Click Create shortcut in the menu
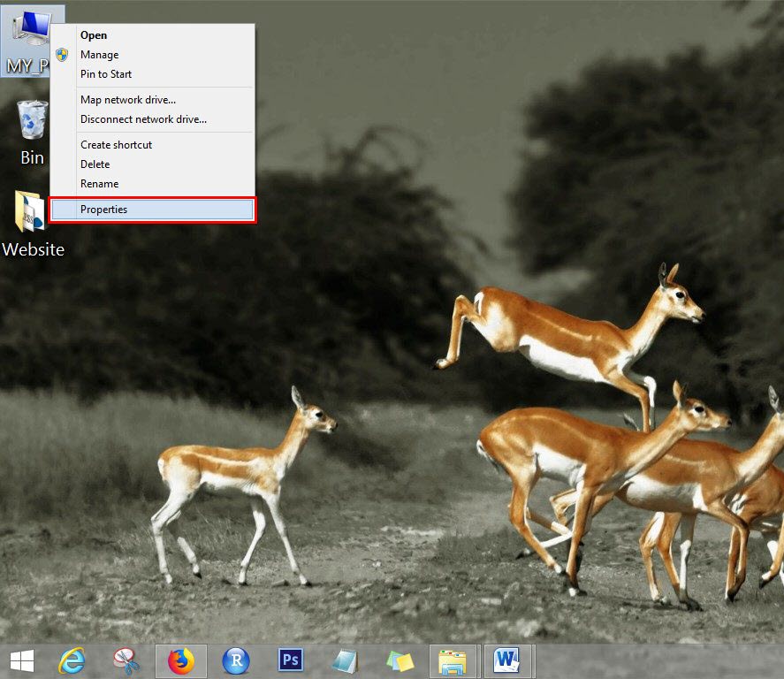Screen dimensions: 784x679 [116, 145]
